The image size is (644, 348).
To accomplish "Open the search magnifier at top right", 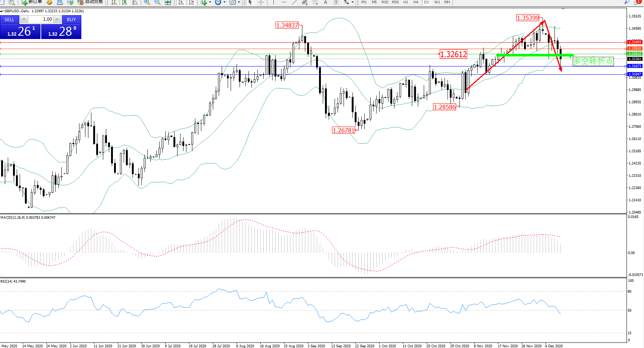I will pyautogui.click(x=627, y=2).
